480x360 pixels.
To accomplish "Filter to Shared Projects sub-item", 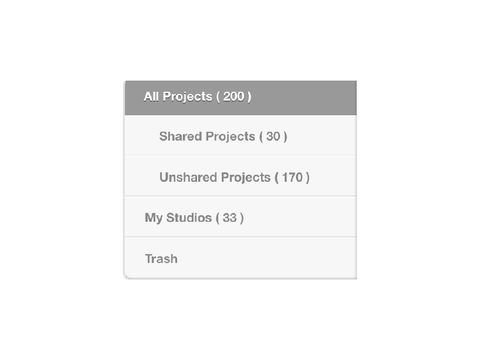I will click(x=241, y=136).
